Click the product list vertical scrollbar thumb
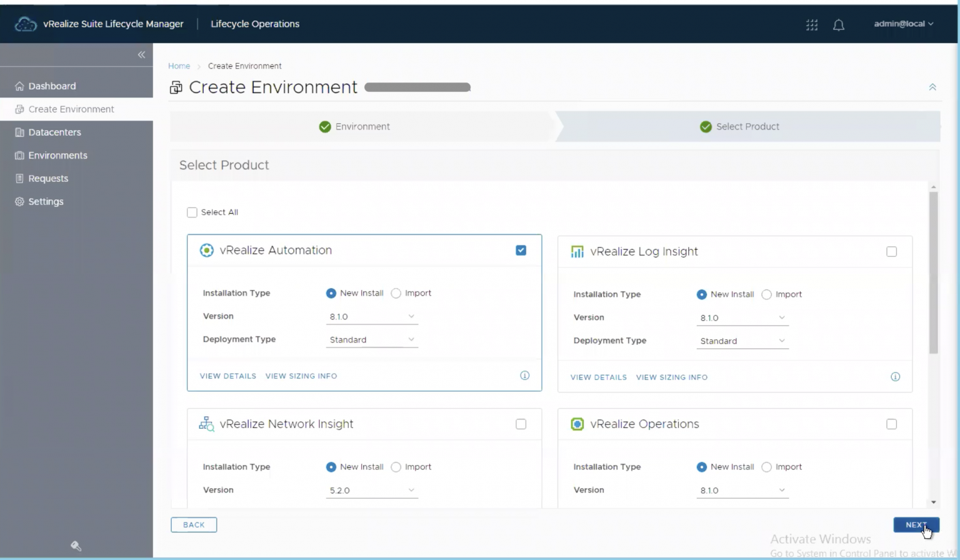The height and width of the screenshot is (560, 960). click(933, 273)
